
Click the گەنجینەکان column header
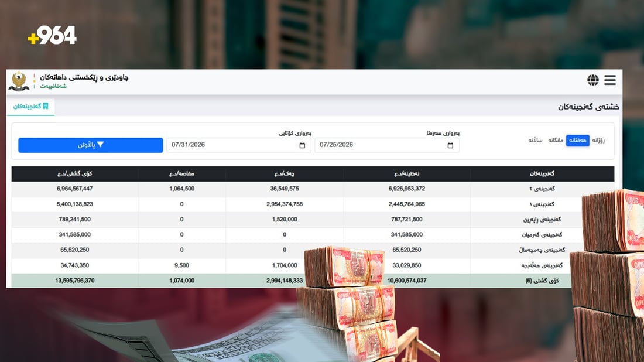(542, 174)
